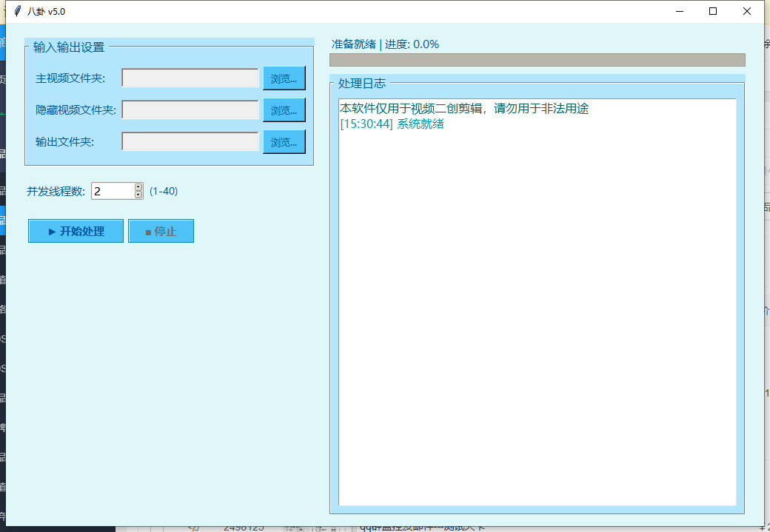Click the 准备就绪 progress status text

click(x=385, y=44)
